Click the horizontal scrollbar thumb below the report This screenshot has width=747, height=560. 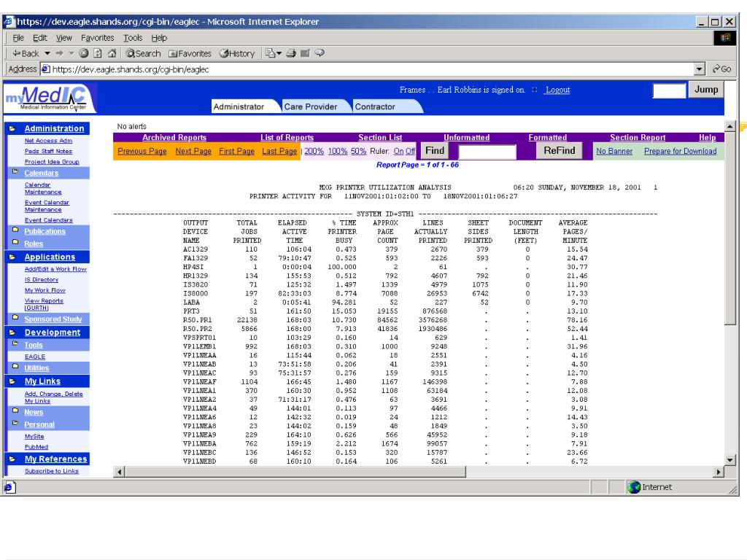(295, 472)
